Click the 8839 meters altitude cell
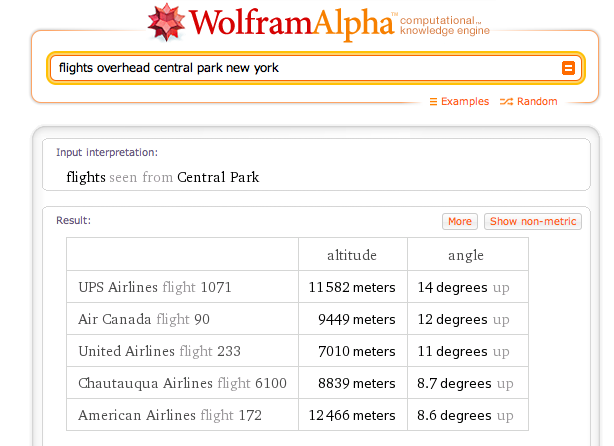This screenshot has height=446, width=614. (x=352, y=383)
